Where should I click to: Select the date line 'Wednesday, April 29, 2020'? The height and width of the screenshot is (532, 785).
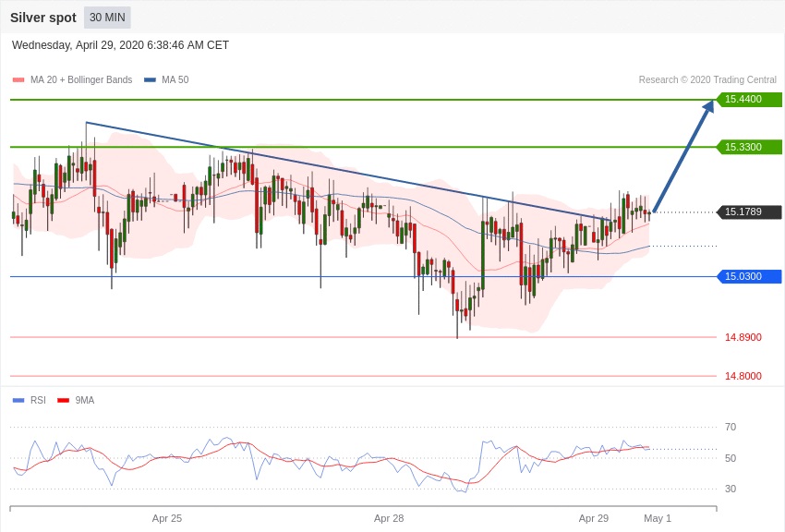120,45
